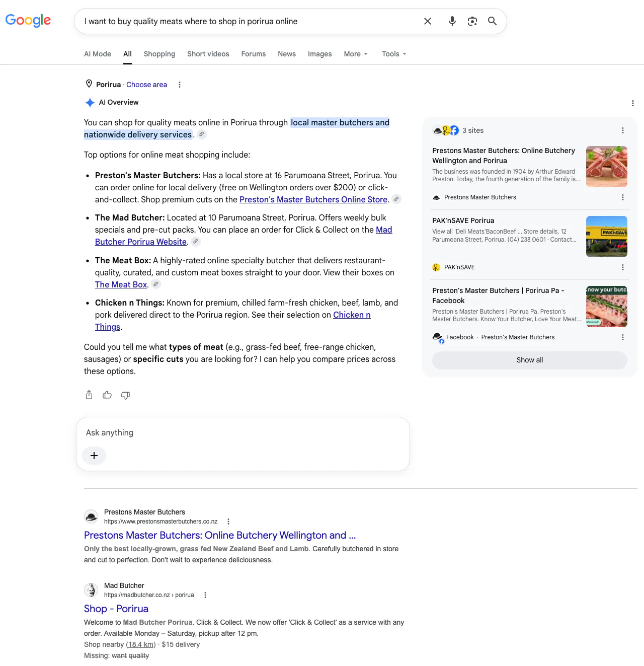
Task: Click source link icon after nationwide delivery services
Action: [202, 134]
